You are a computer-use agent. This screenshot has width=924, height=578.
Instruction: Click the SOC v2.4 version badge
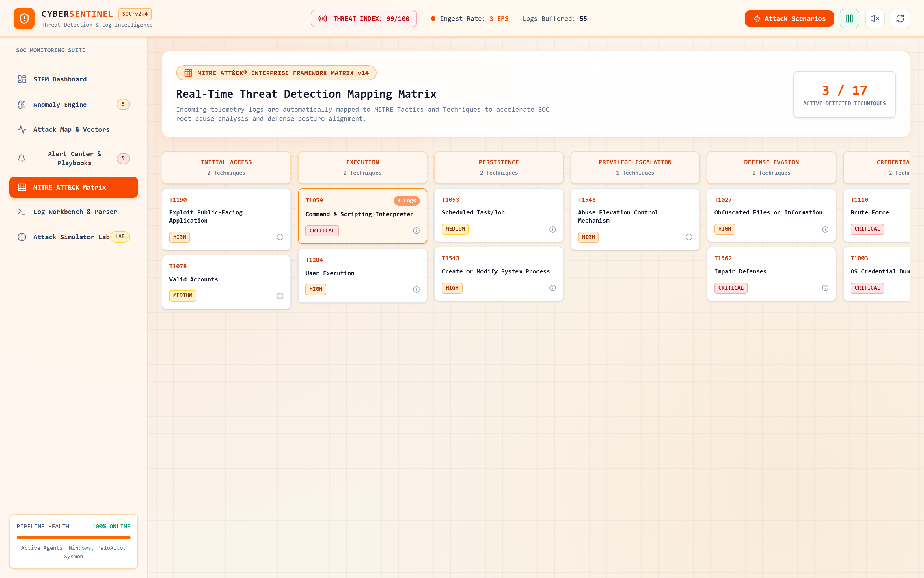point(135,14)
